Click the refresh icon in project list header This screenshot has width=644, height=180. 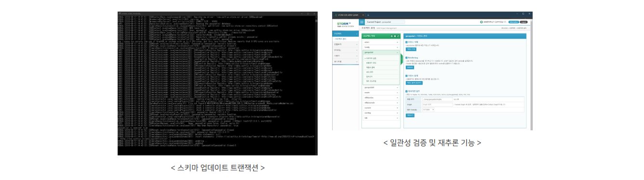398,36
